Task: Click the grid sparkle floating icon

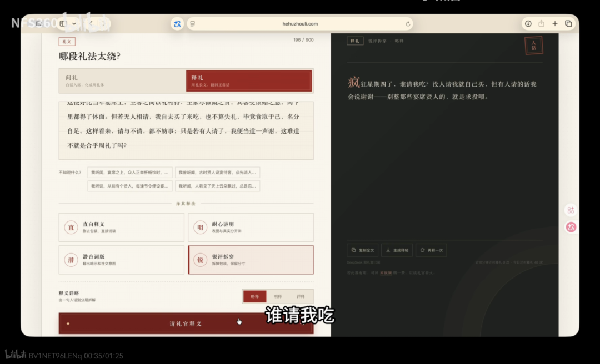Action: coord(571,210)
